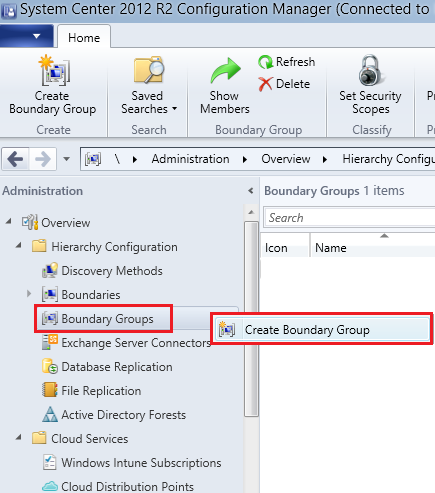435x493 pixels.
Task: Click the Discovery Methods icon
Action: coord(50,271)
